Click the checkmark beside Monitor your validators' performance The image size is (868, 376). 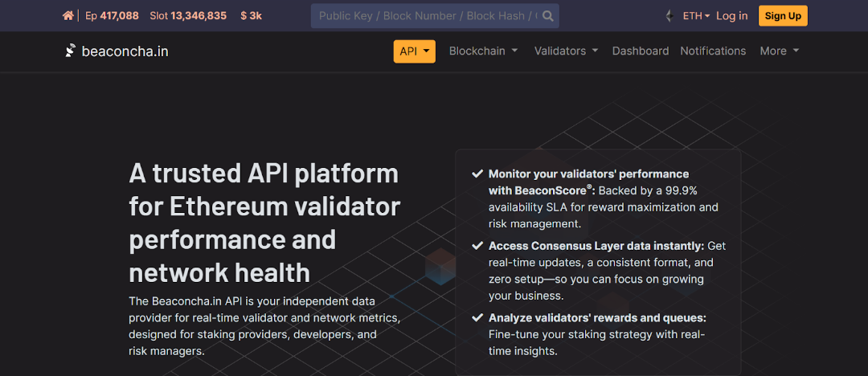point(477,174)
